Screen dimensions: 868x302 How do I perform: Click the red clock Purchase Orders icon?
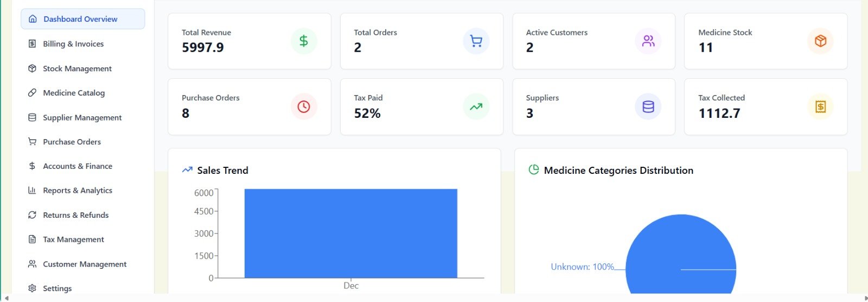(304, 106)
